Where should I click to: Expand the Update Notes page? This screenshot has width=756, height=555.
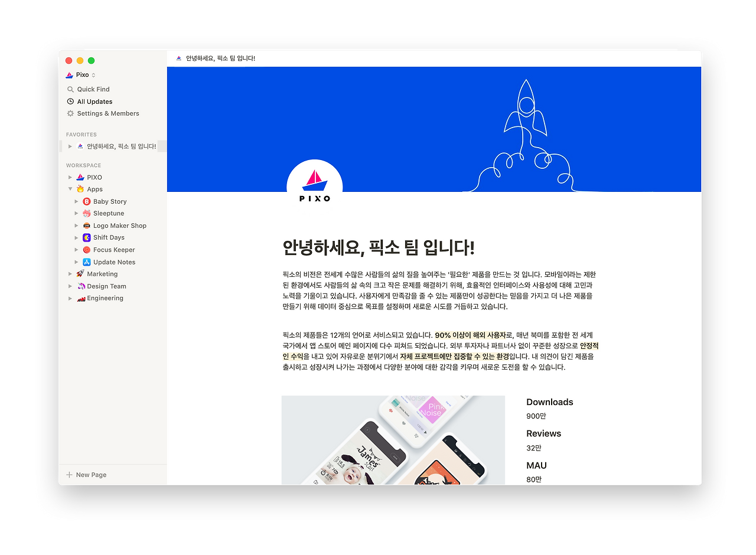pyautogui.click(x=76, y=262)
